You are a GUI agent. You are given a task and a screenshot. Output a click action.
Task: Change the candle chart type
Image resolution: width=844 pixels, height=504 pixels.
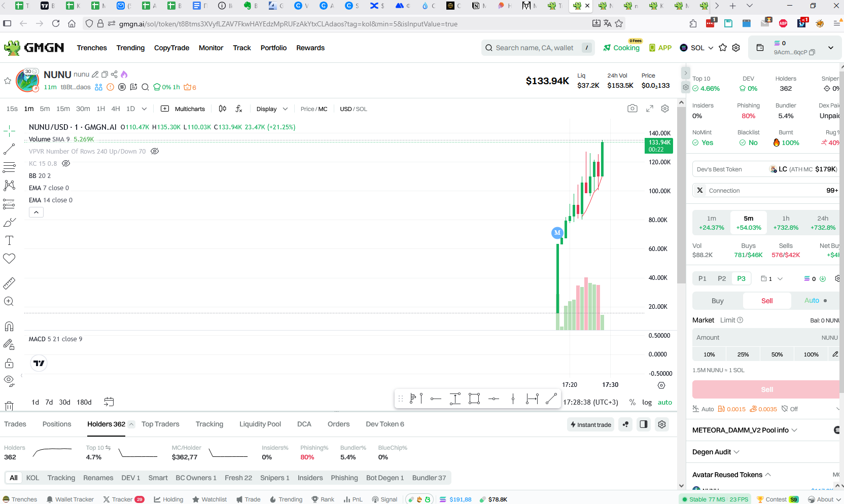pyautogui.click(x=222, y=109)
